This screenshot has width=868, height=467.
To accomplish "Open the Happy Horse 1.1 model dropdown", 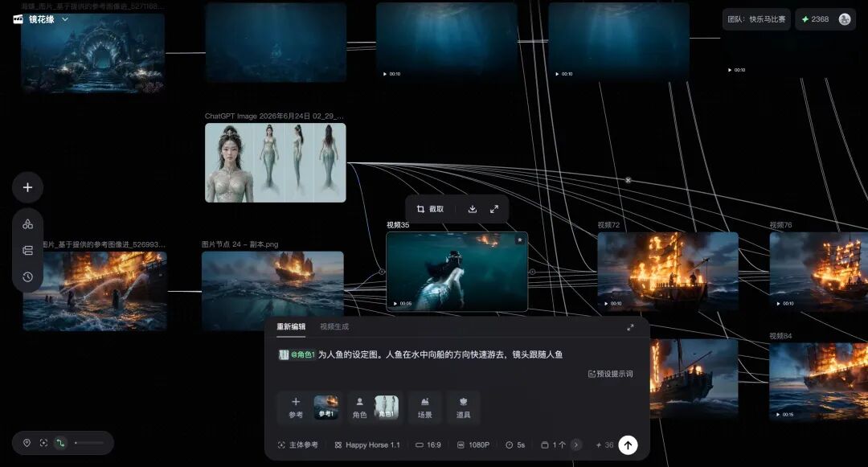I will [367, 444].
